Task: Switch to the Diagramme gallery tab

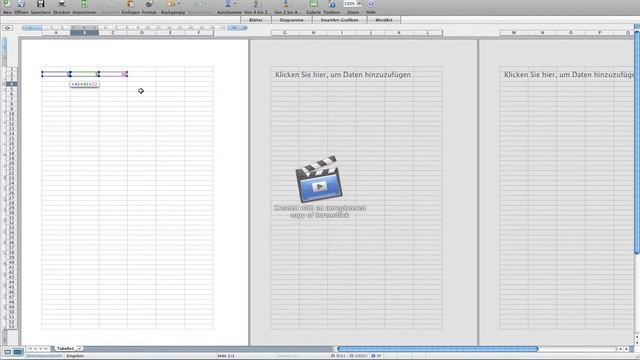Action: (291, 20)
